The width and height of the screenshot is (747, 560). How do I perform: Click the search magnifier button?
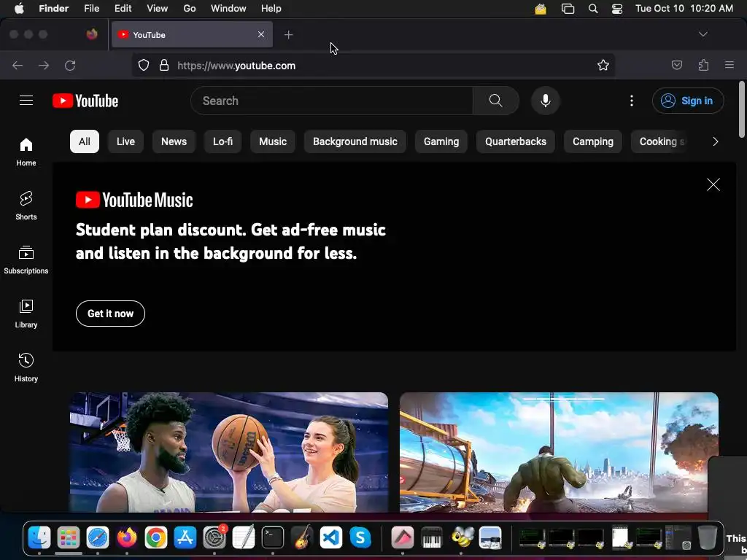tap(495, 101)
